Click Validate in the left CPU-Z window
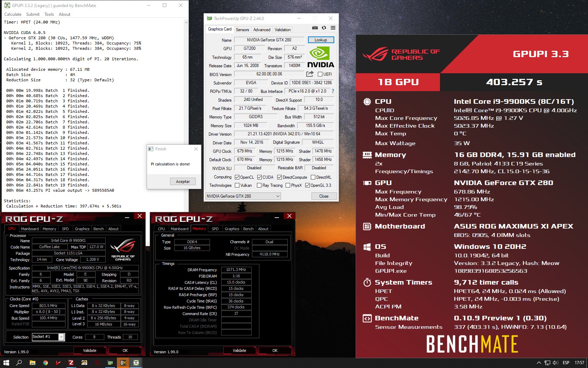 [90, 350]
